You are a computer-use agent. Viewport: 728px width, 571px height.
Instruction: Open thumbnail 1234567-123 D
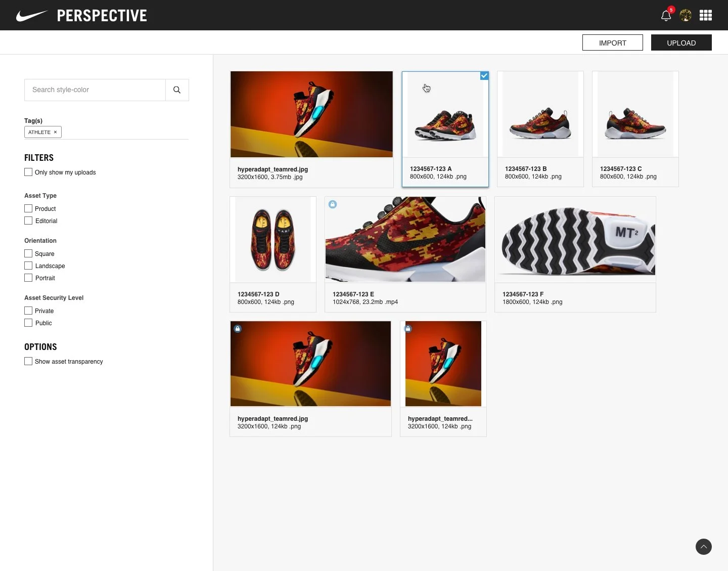point(272,239)
